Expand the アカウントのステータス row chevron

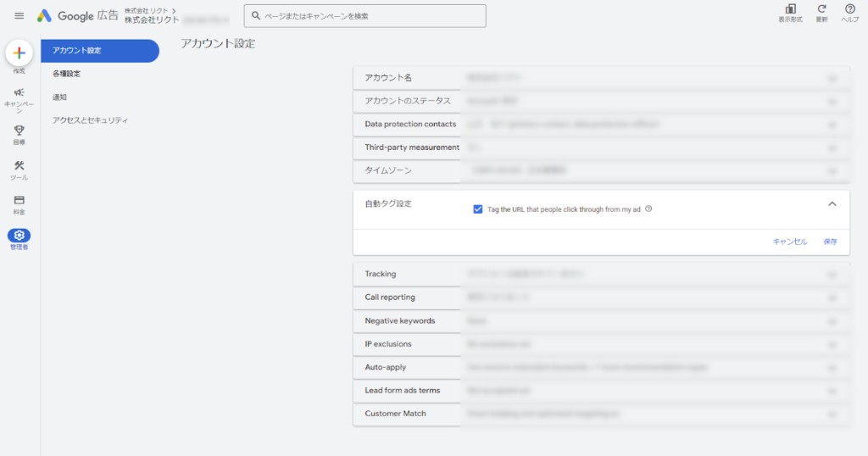pyautogui.click(x=832, y=101)
